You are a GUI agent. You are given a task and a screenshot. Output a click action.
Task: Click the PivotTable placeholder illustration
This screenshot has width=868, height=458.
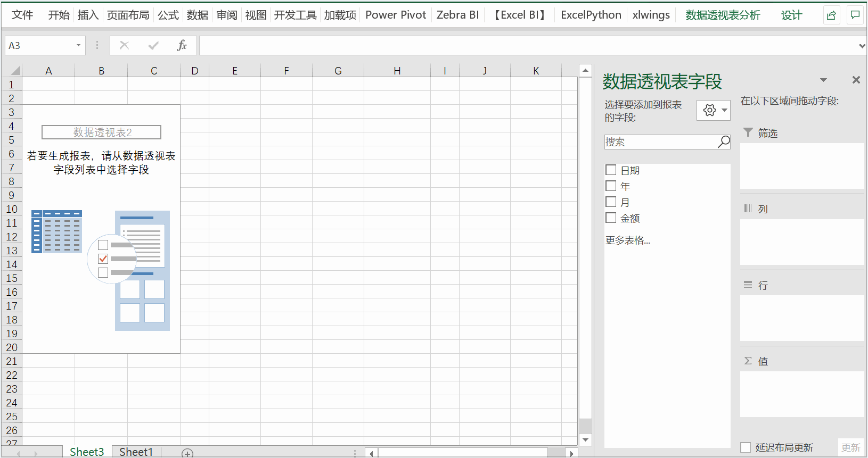(x=101, y=270)
